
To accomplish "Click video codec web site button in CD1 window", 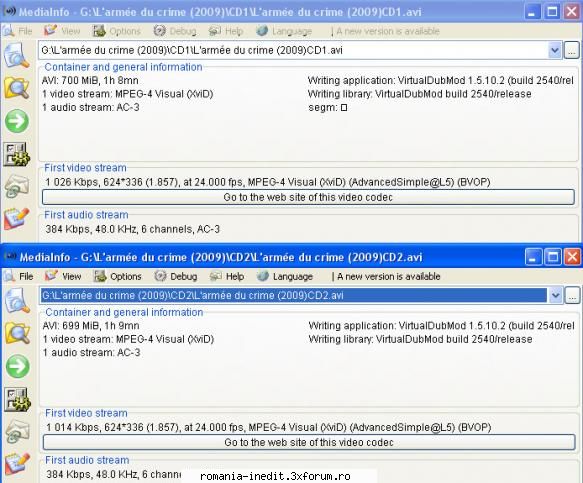I will pyautogui.click(x=308, y=197).
